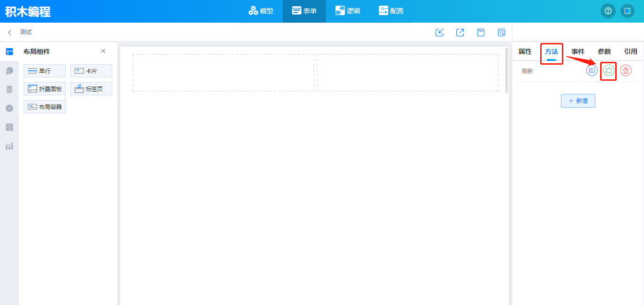644x305 pixels.
Task: Click the 新增 button to add a method
Action: (578, 101)
